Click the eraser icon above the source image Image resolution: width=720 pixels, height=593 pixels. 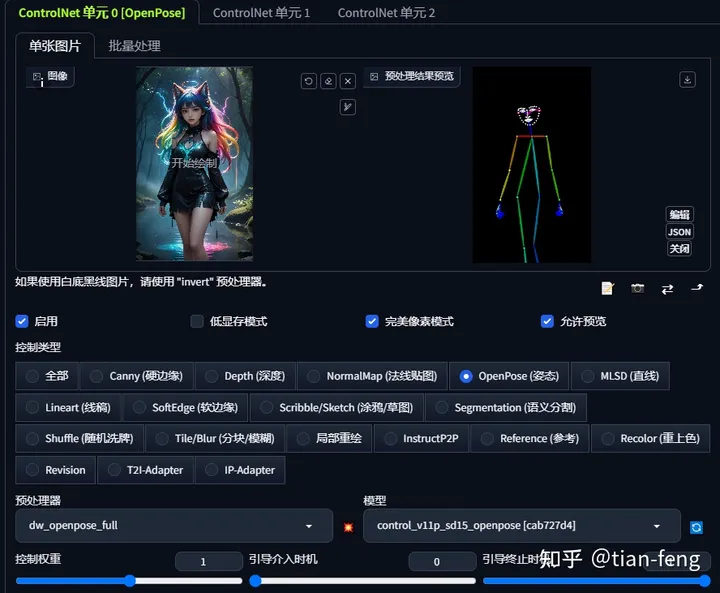[x=328, y=81]
